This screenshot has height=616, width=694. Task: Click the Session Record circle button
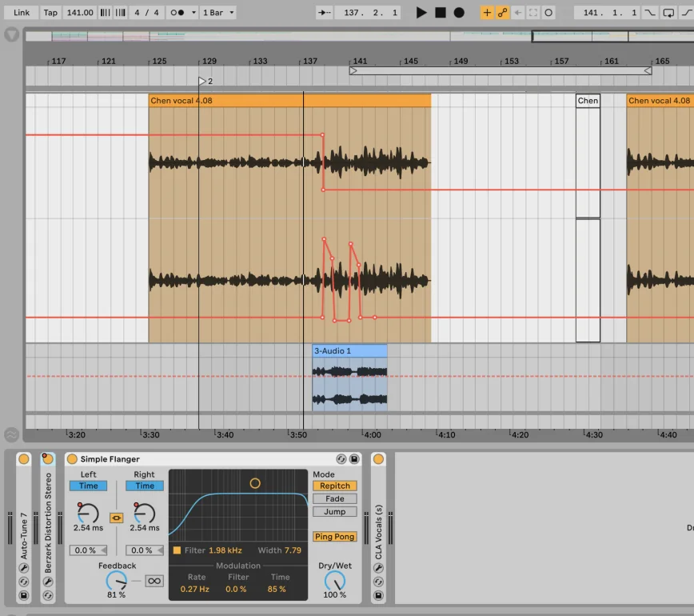[548, 13]
